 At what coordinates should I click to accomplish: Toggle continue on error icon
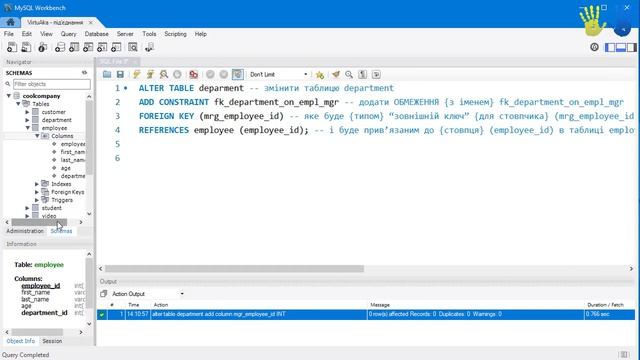[x=193, y=74]
